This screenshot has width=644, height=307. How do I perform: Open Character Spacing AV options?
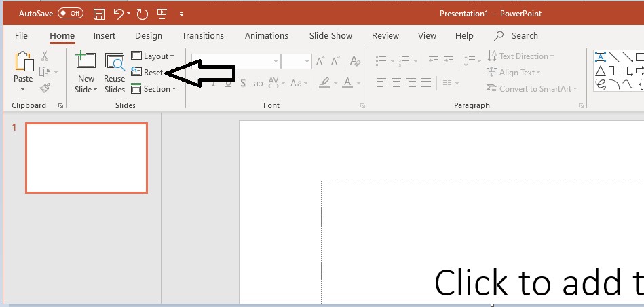pos(276,84)
